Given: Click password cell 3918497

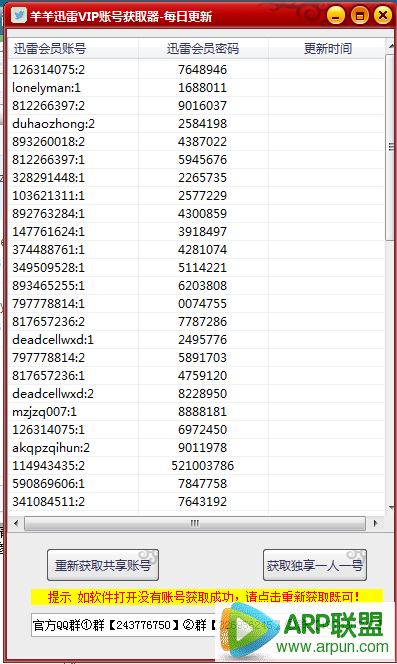Looking at the screenshot, I should coord(203,232).
